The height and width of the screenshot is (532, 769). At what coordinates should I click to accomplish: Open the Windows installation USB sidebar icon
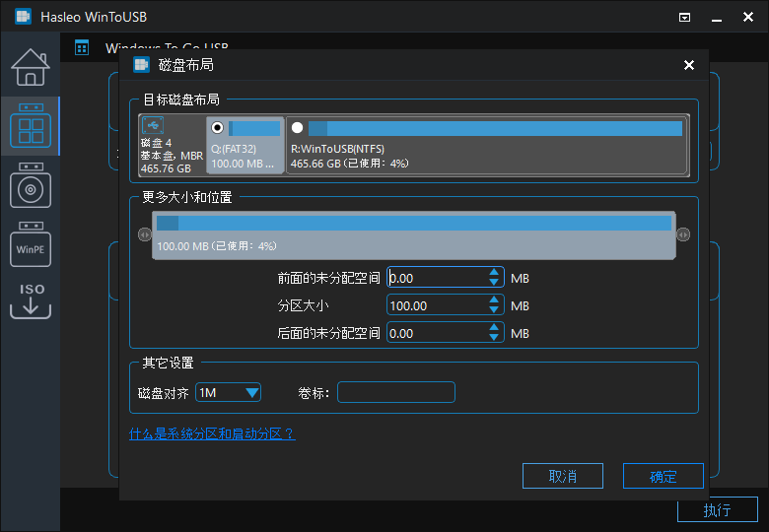[31, 185]
